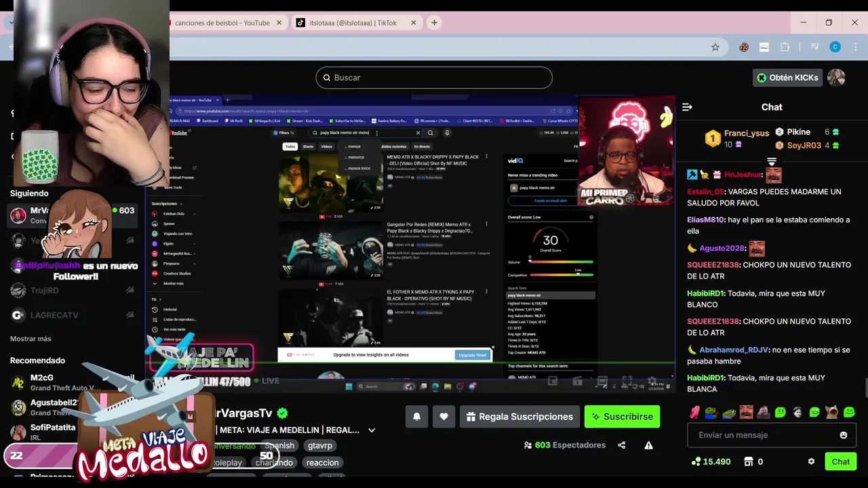
Task: Select the charlando tag
Action: tap(275, 462)
